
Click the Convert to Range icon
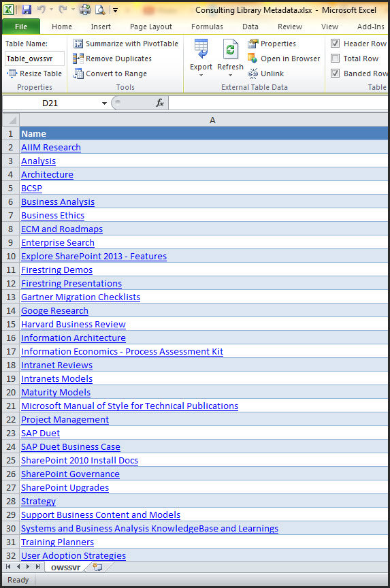coord(78,73)
